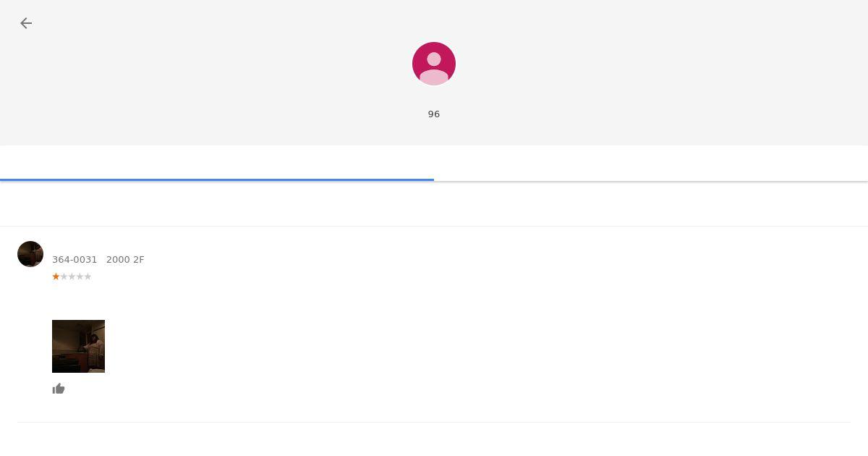
Task: Click the fourth gray rating star
Action: pos(80,276)
